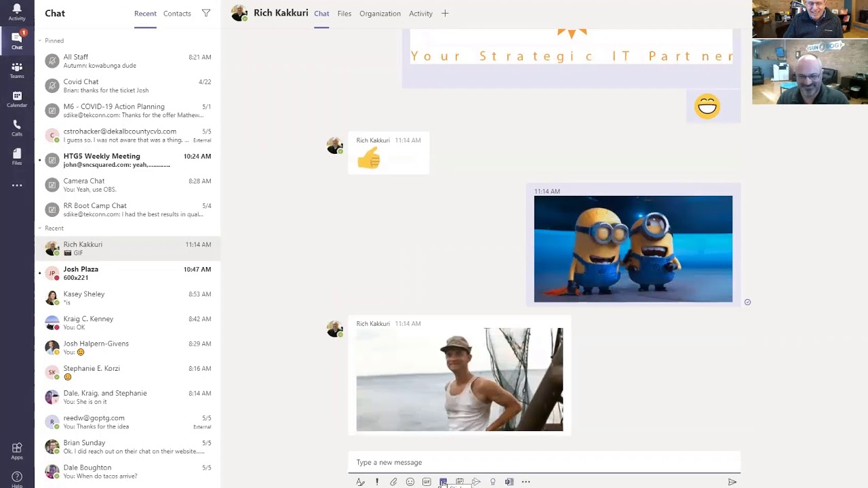
Task: Open more messaging extensions ellipsis
Action: (526, 482)
